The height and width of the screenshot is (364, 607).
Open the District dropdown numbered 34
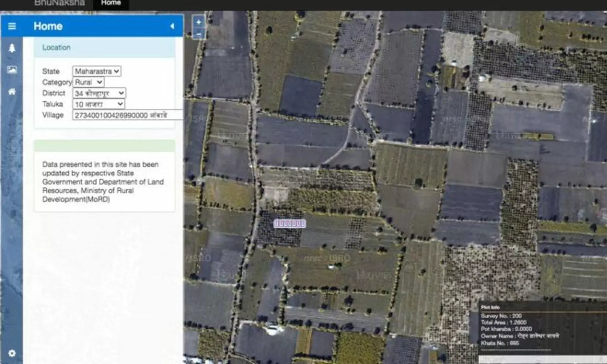pyautogui.click(x=99, y=93)
